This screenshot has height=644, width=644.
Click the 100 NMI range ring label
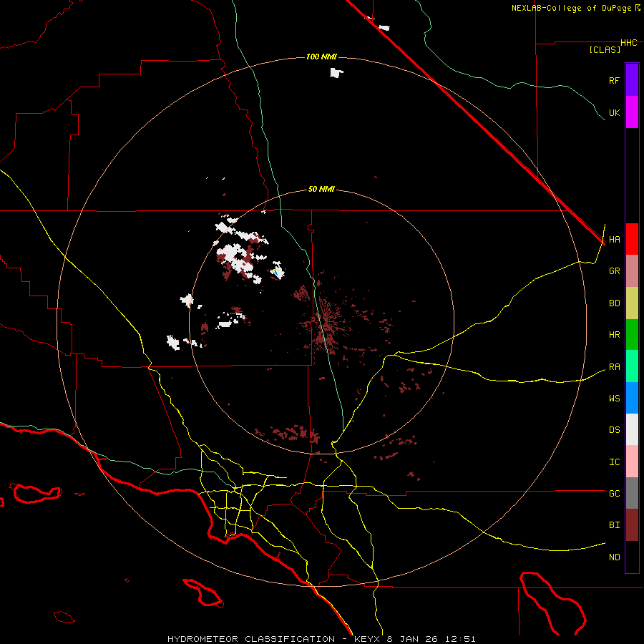tap(321, 57)
